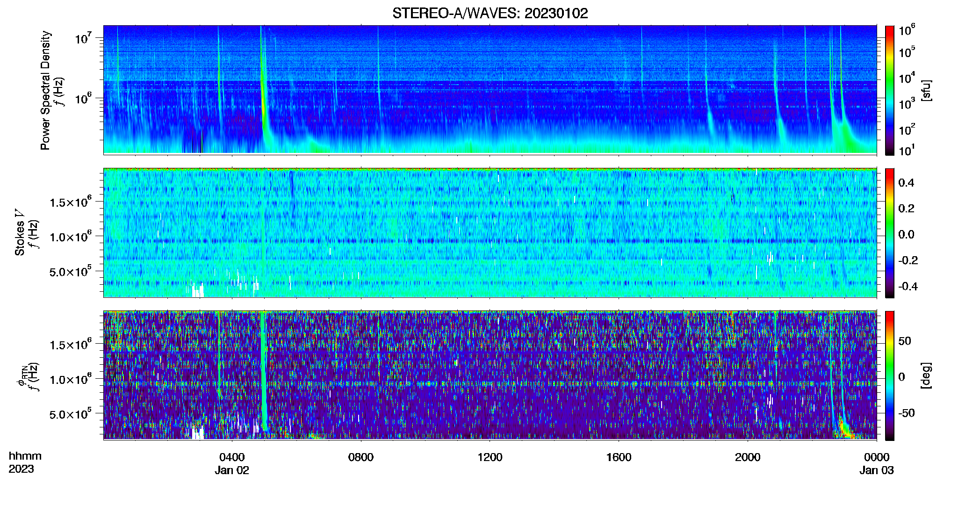Click the "-0.4" Stokes V color bar label
This screenshot has height=505, width=980.
click(908, 287)
